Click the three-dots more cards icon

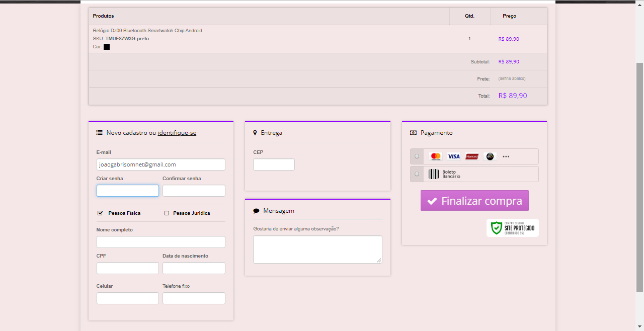click(506, 156)
